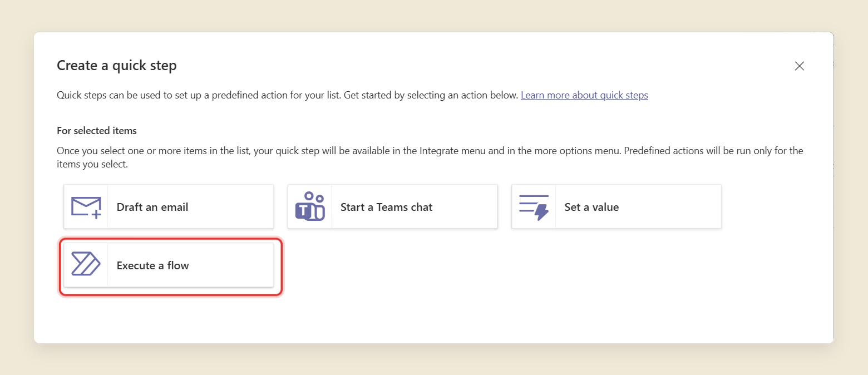The image size is (868, 375).
Task: Choose the Execute a flow label
Action: pyautogui.click(x=153, y=265)
